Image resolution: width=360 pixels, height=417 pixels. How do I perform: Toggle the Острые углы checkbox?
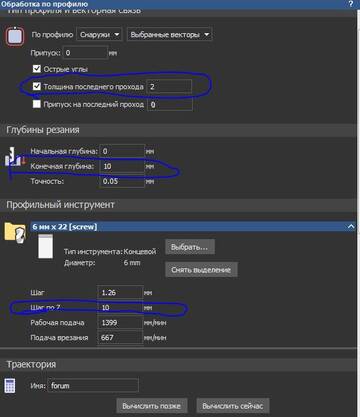tap(37, 69)
